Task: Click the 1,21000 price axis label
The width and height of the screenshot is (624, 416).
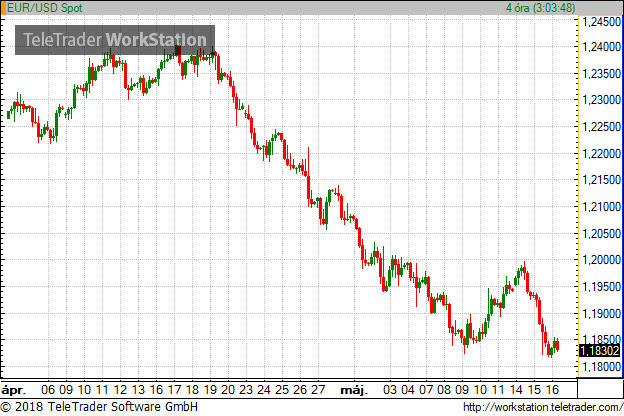Action: click(x=601, y=207)
